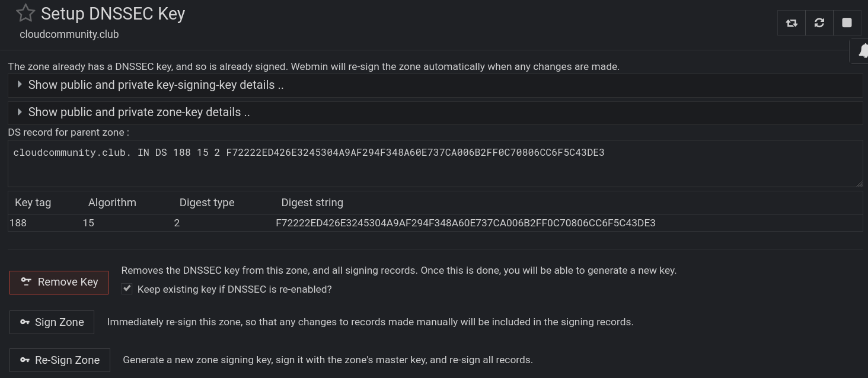Click the DS record textarea resize handle
Viewport: 868px width, 378px height.
[859, 183]
